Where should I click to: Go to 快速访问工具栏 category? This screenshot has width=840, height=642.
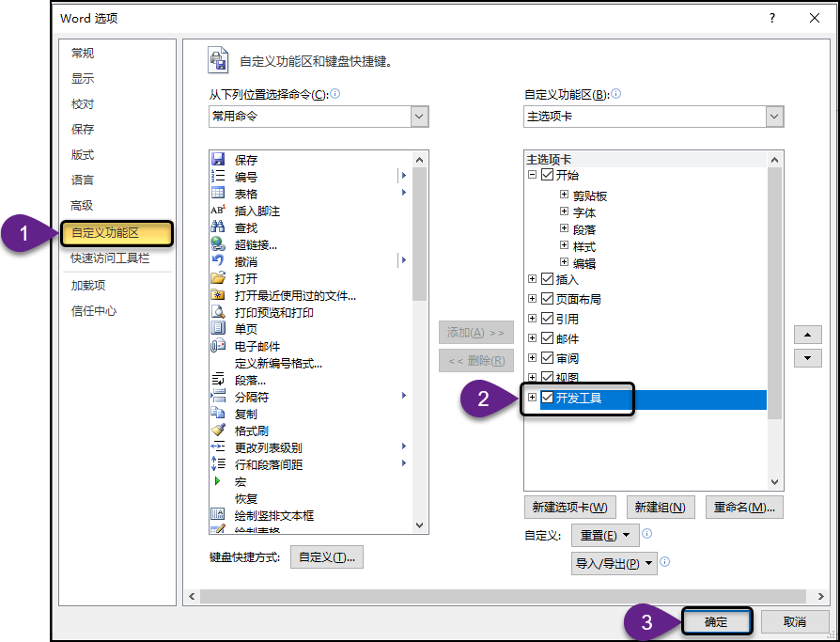[110, 258]
